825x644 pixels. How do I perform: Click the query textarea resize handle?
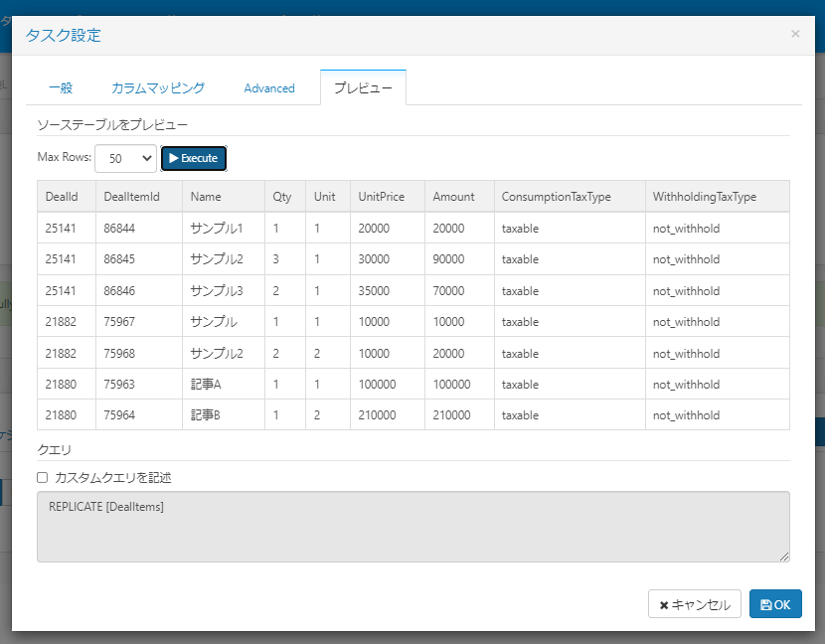click(784, 557)
